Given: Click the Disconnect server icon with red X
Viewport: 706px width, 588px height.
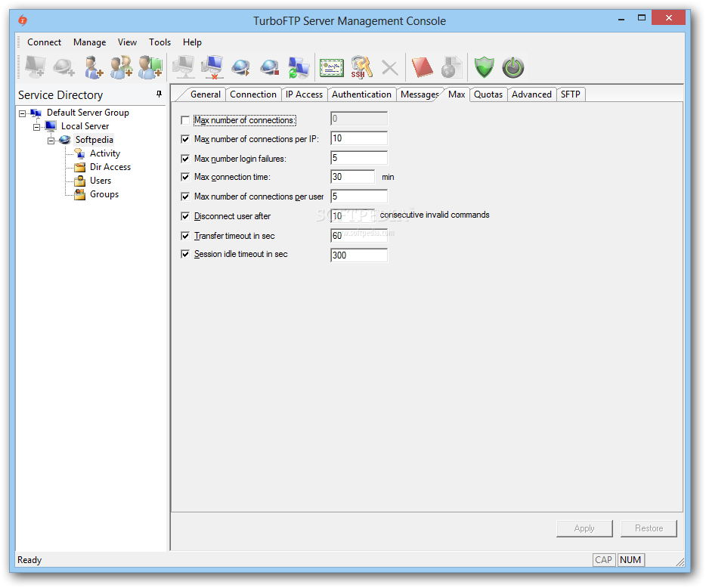Looking at the screenshot, I should coord(212,67).
